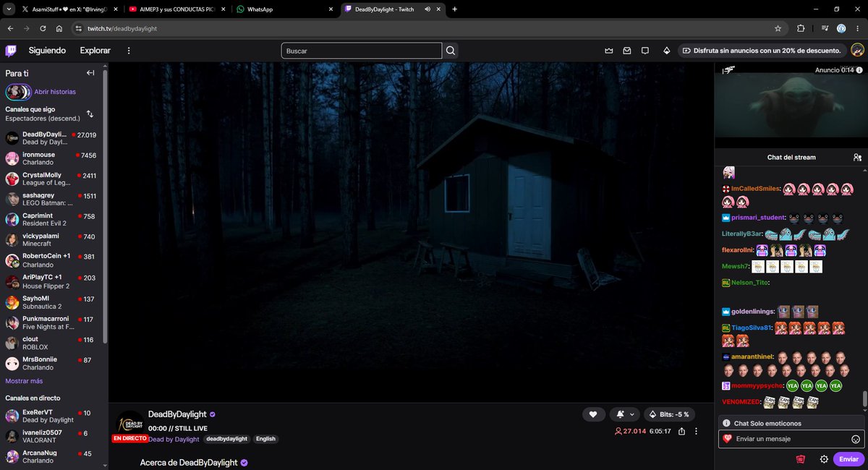The height and width of the screenshot is (470, 868).
Task: Open the whispers speech bubble icon
Action: click(644, 51)
